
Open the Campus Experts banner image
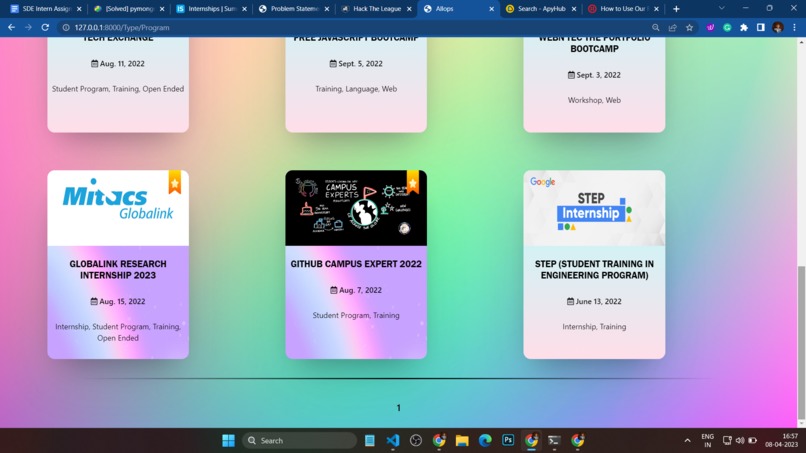point(356,208)
